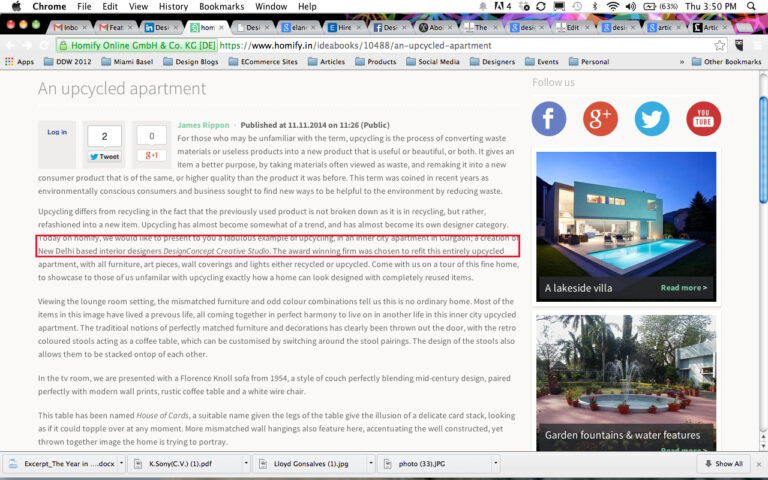Click the homify site security certificate label

pos(137,46)
